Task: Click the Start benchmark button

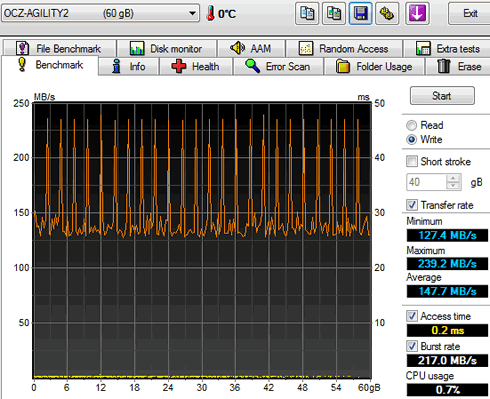Action: (442, 96)
